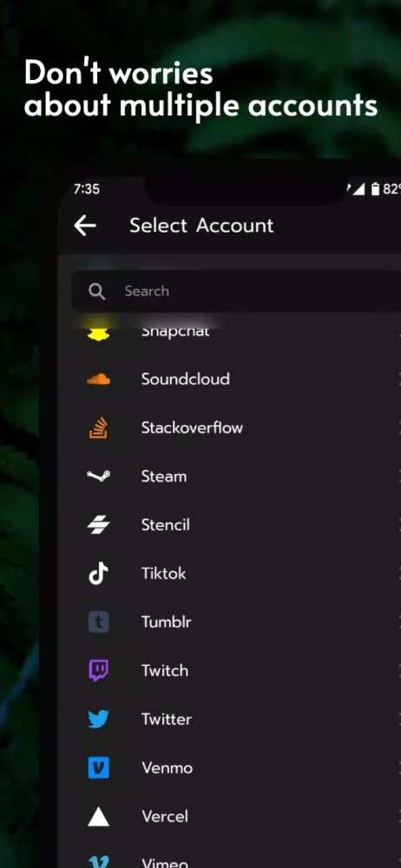Select the Tumblr logo icon

tap(99, 621)
